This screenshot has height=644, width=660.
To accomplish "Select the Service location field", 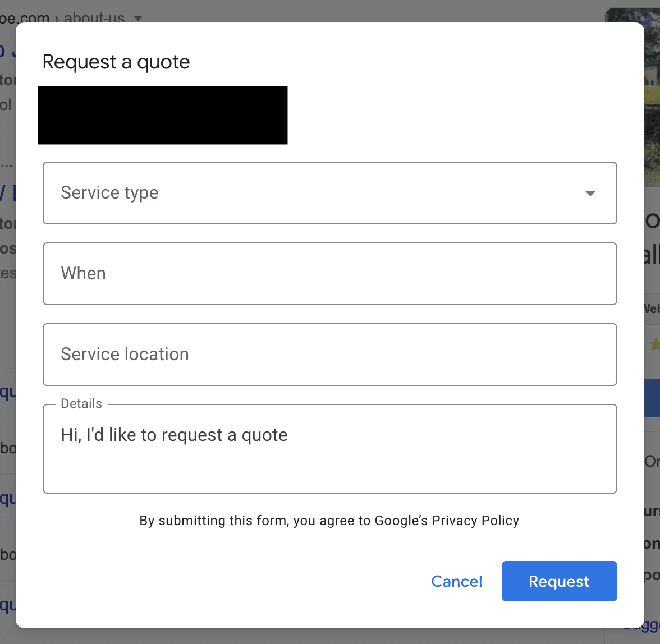I will click(x=329, y=354).
